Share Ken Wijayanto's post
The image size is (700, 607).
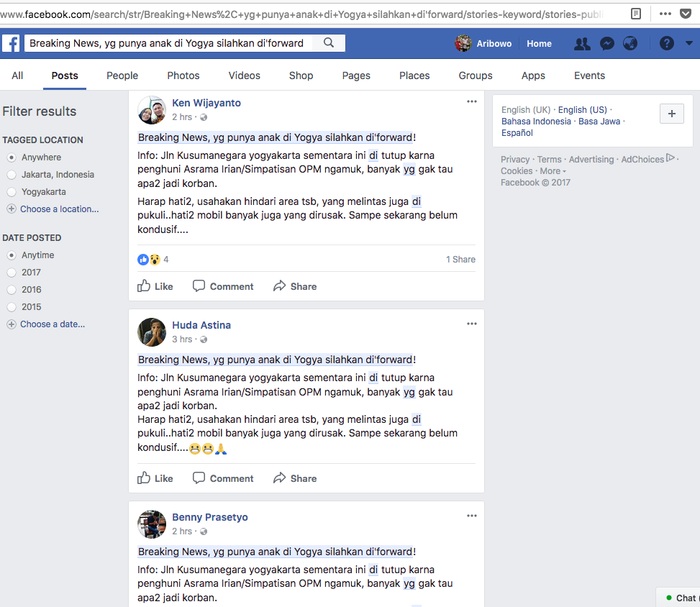coord(295,286)
